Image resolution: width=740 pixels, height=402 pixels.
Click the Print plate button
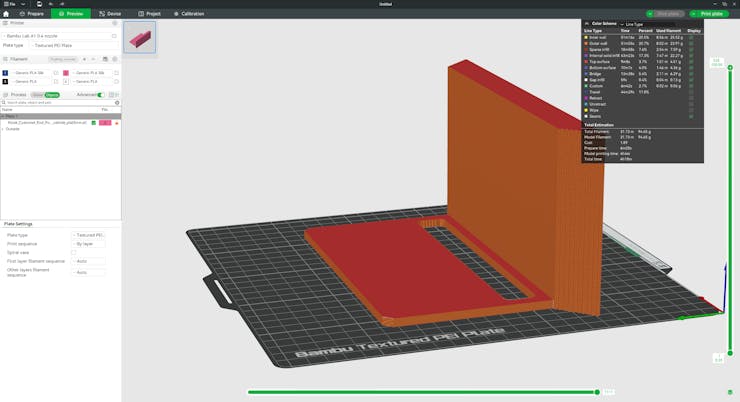coord(708,14)
